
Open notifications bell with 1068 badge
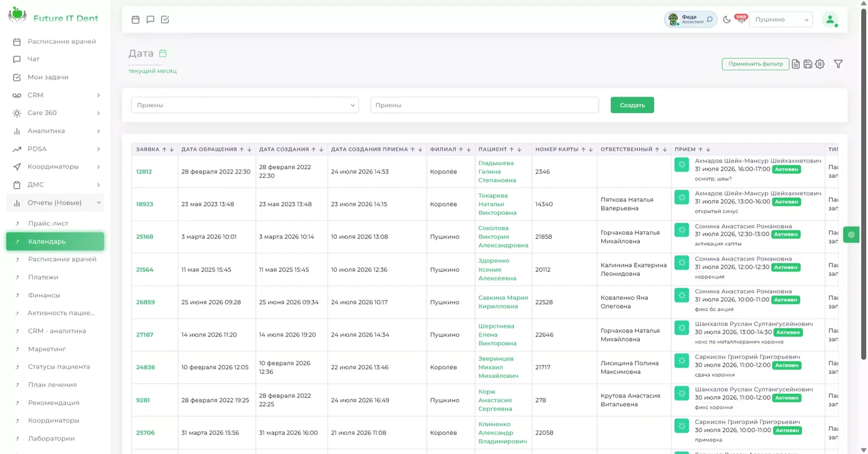click(x=741, y=19)
